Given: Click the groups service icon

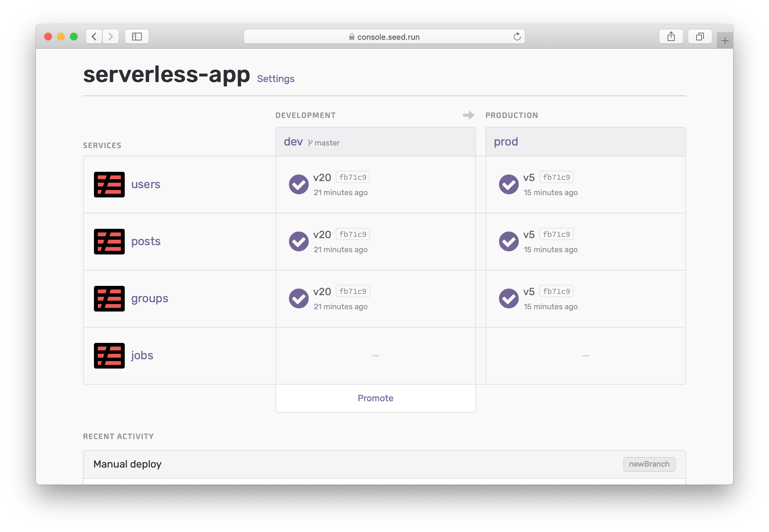Looking at the screenshot, I should [x=109, y=298].
